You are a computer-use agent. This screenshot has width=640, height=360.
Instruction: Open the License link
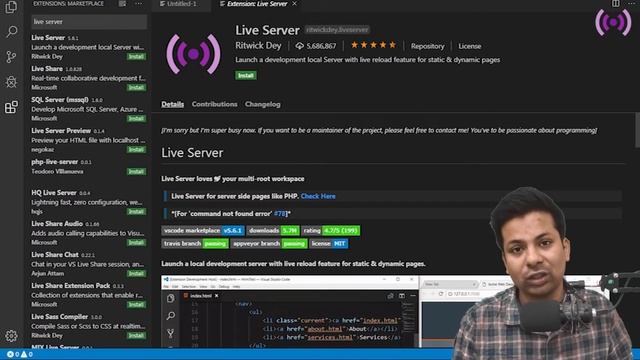pos(469,46)
